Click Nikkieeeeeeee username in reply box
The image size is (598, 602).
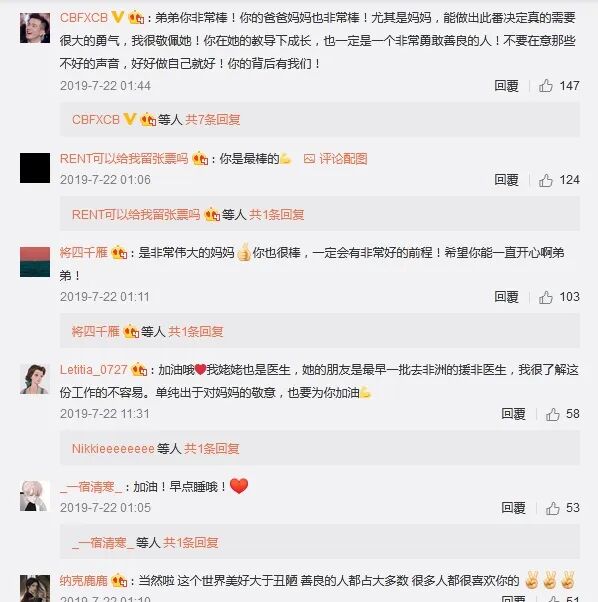[x=113, y=448]
